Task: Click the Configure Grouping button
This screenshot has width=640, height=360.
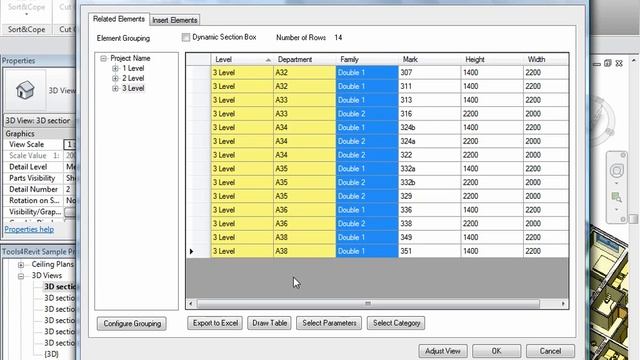Action: tap(132, 324)
